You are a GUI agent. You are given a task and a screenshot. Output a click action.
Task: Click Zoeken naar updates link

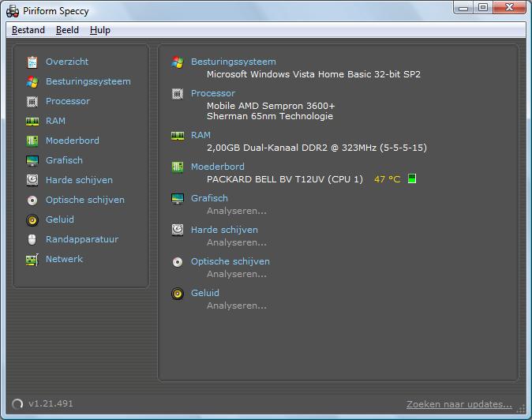[x=459, y=404]
